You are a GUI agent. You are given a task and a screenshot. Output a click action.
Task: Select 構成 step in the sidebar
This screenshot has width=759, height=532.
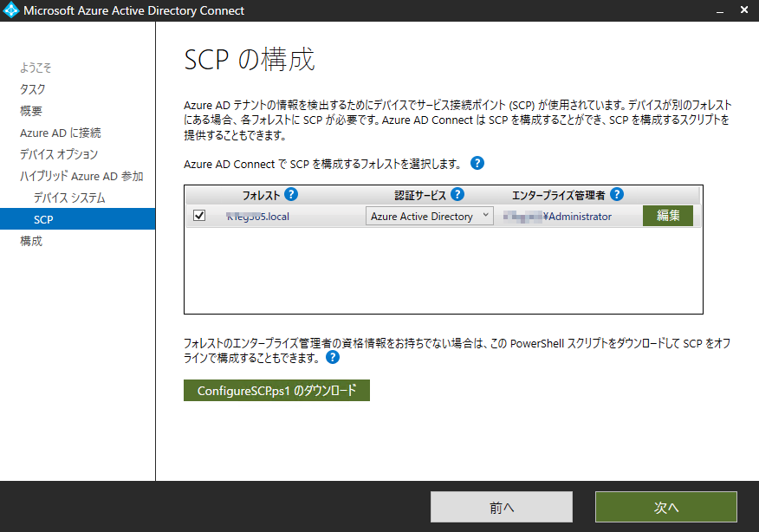coord(31,241)
